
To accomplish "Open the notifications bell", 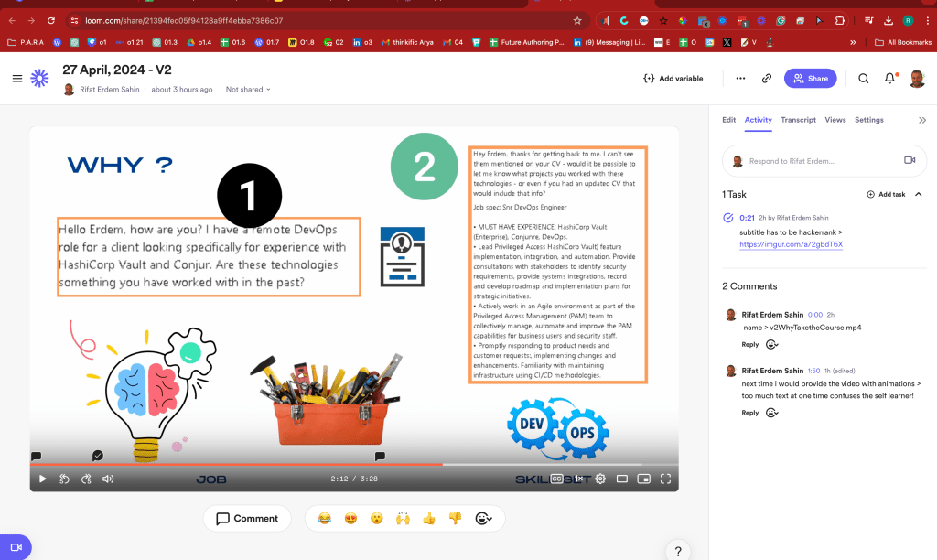I will click(x=890, y=79).
